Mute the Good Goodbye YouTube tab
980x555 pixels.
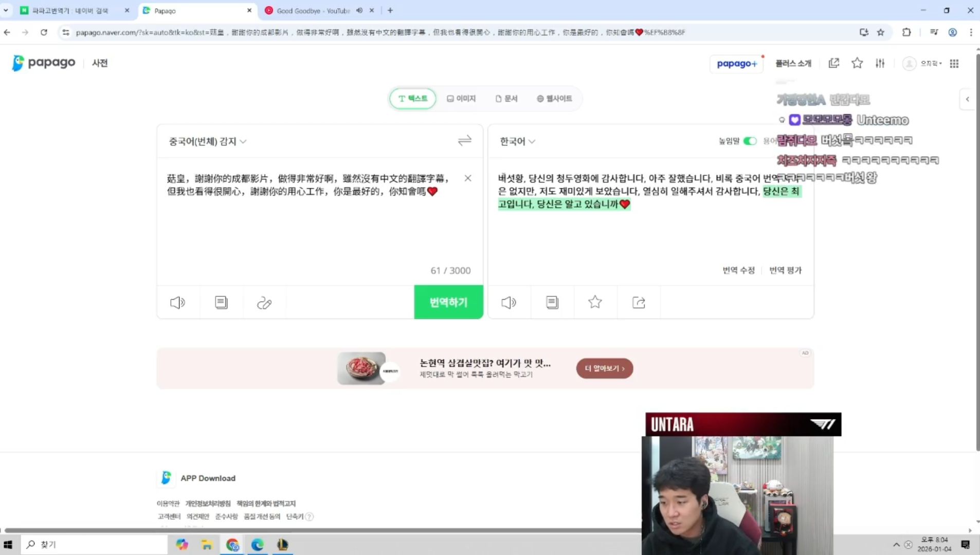click(359, 10)
